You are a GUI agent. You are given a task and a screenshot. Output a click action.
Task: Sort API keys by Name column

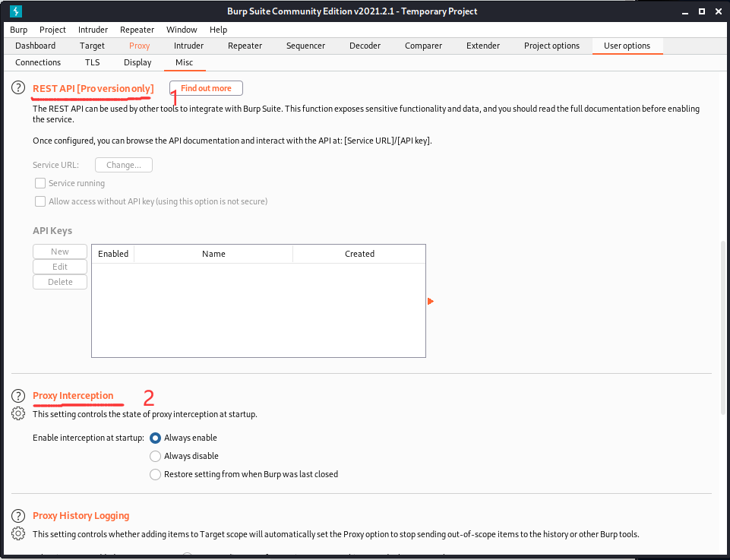coord(213,254)
